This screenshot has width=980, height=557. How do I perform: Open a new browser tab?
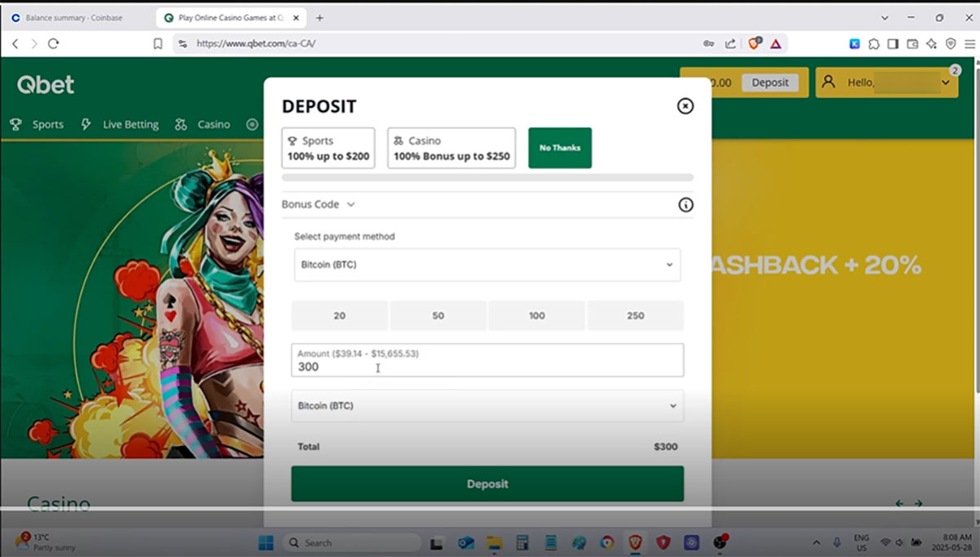319,17
